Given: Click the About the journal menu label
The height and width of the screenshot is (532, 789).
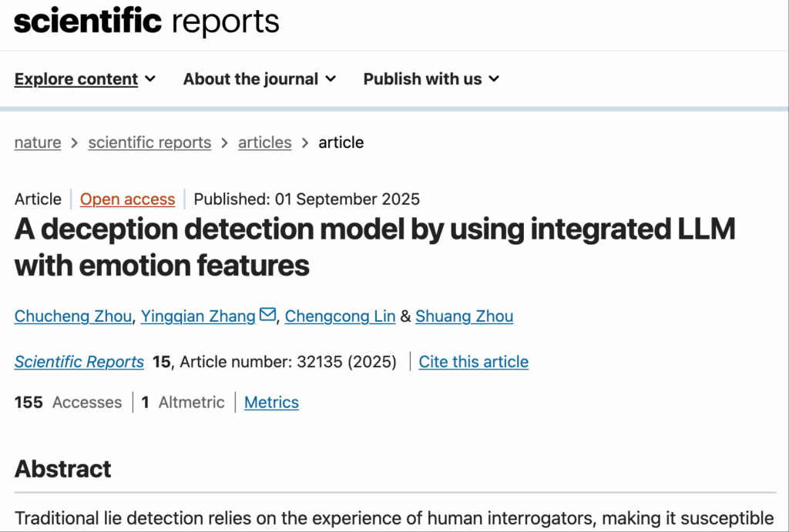Looking at the screenshot, I should (x=250, y=79).
